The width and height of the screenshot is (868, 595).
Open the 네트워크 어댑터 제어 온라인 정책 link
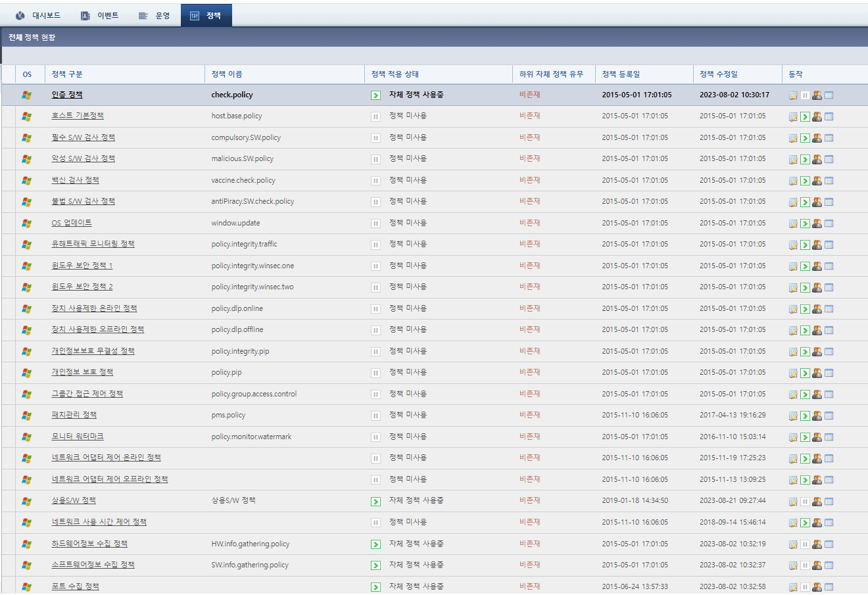(107, 458)
